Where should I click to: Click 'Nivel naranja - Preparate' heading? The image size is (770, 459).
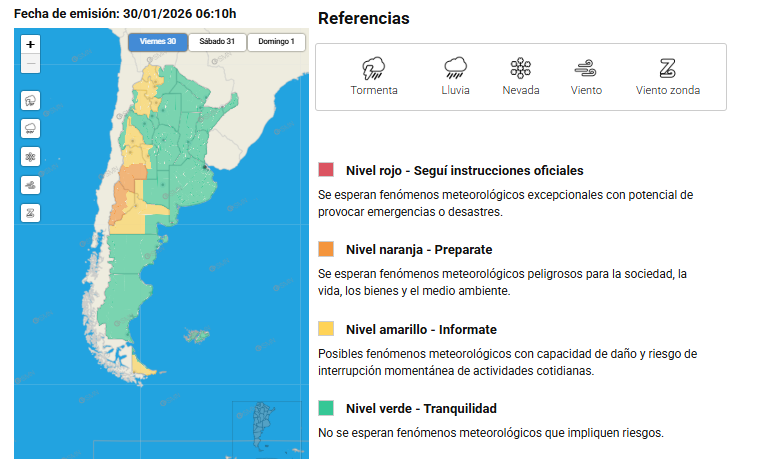pos(419,249)
